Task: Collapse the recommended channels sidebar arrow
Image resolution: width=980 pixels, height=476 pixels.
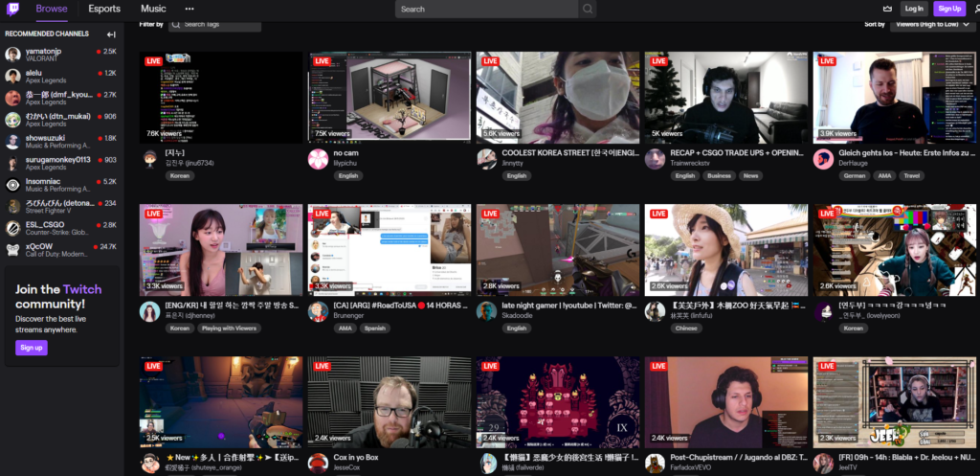Action: pos(111,34)
